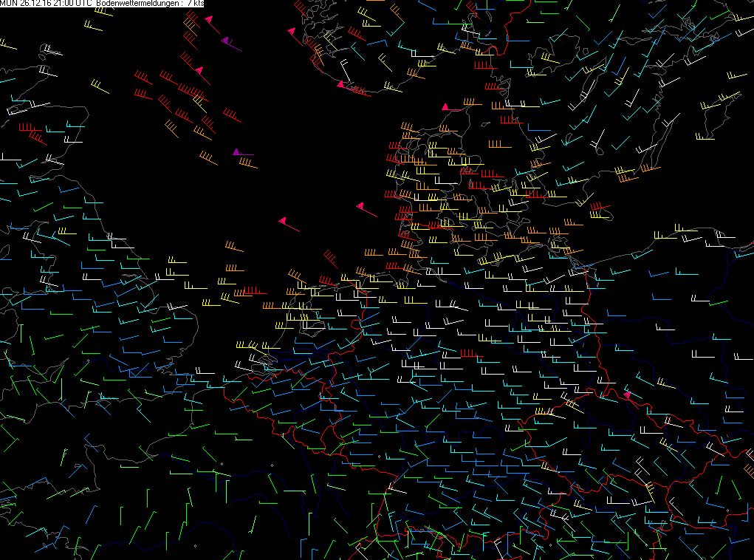The width and height of the screenshot is (754, 560).
Task: Click the isolated yellow barb west of the red barb cluster
Action: coord(100,86)
